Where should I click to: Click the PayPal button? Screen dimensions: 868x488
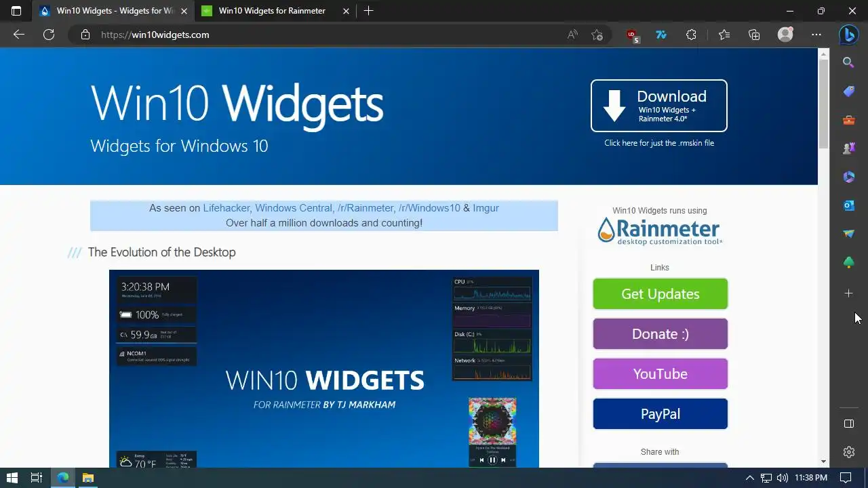tap(660, 414)
